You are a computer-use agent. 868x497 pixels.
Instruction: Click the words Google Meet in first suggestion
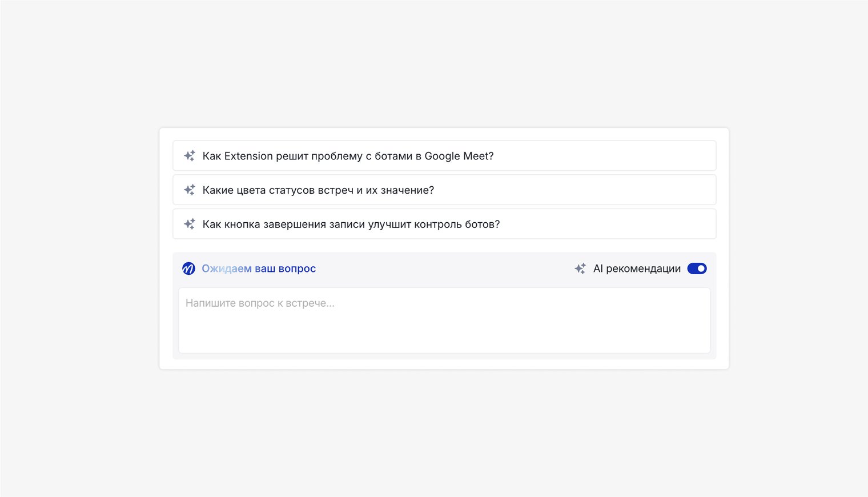[x=456, y=156]
